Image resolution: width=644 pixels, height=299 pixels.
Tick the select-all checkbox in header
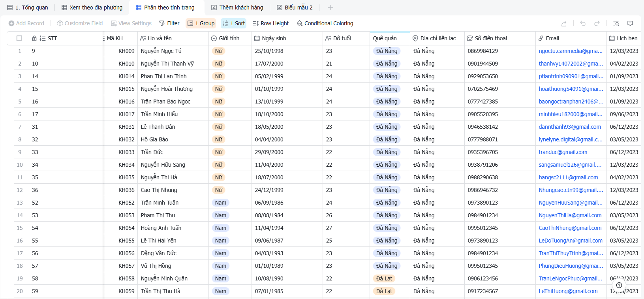[19, 38]
